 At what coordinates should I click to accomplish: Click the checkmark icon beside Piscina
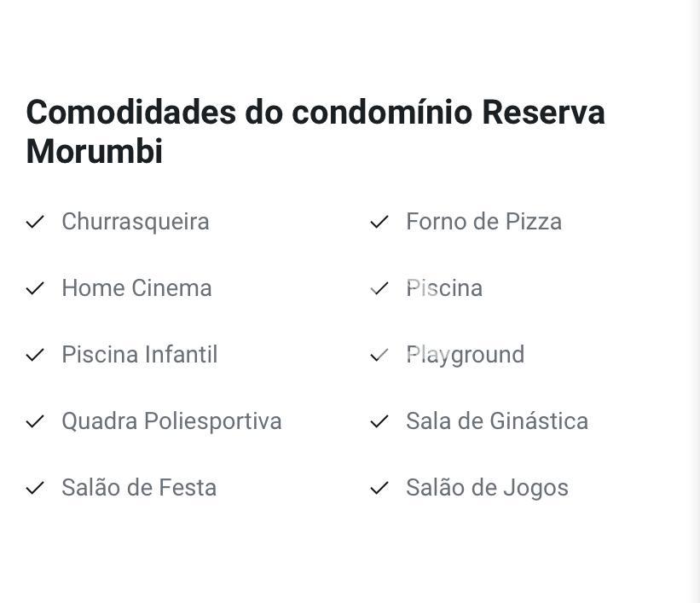[379, 288]
